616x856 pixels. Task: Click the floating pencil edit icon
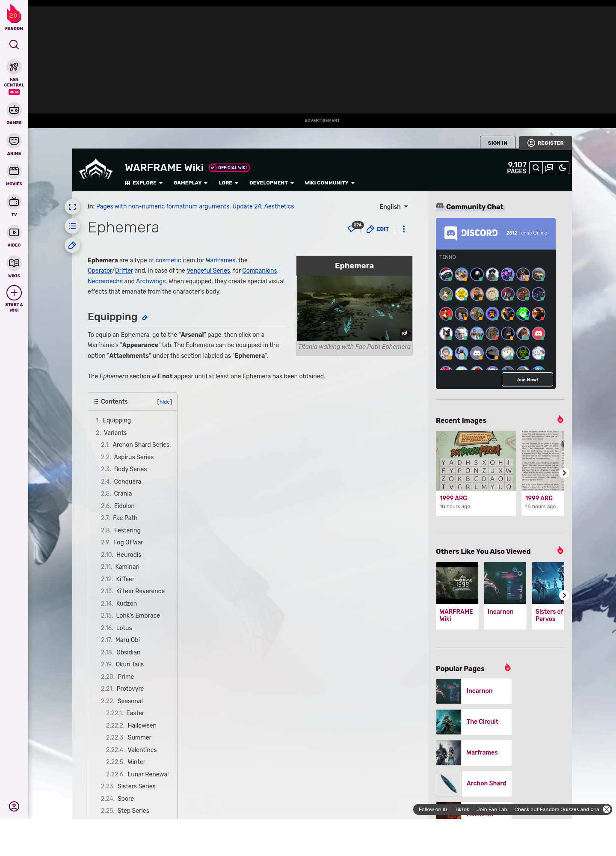72,246
